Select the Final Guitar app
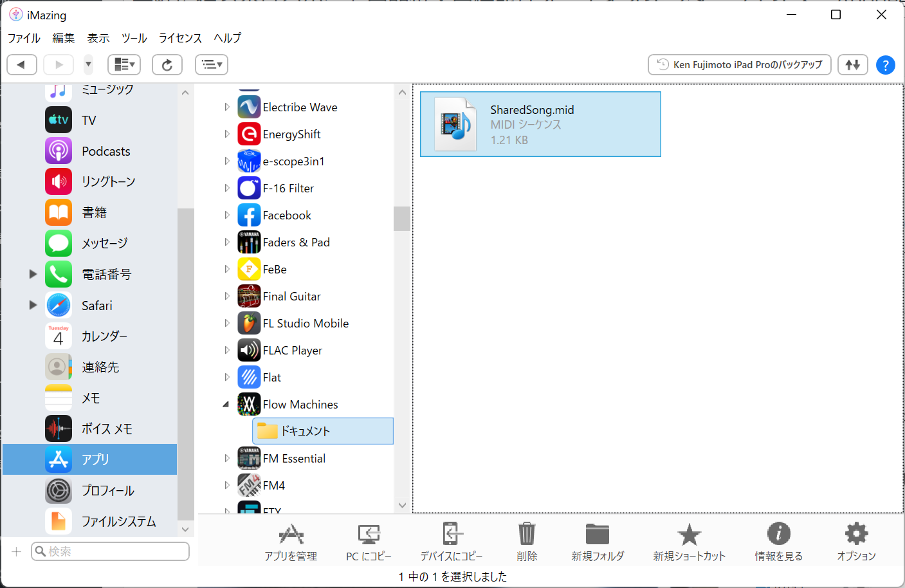The image size is (905, 588). (x=279, y=297)
